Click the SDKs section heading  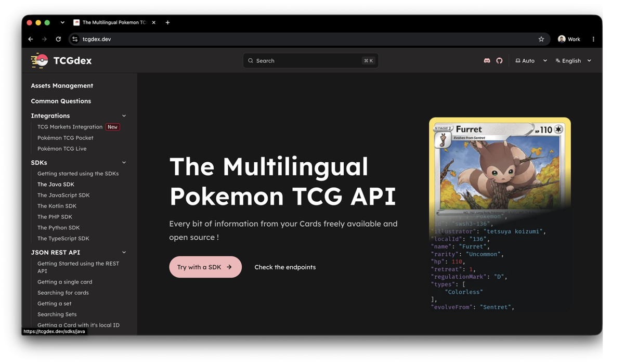click(39, 163)
